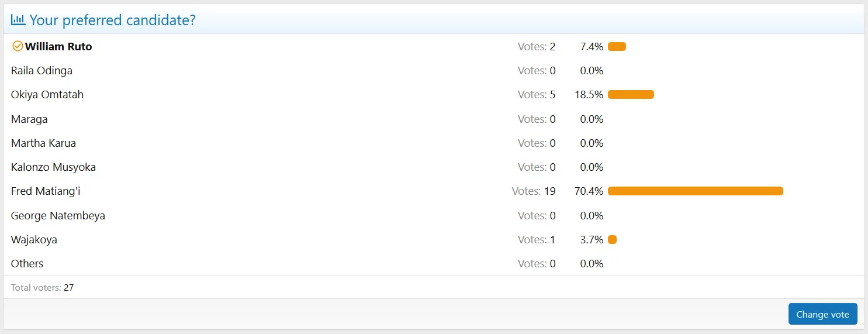This screenshot has height=334, width=868.
Task: Click the Change vote button
Action: coord(822,314)
